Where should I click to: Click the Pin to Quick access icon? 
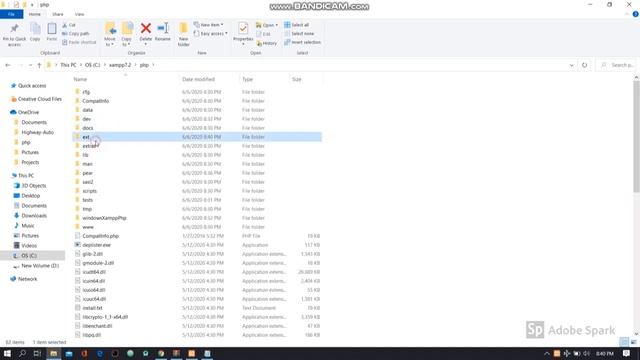[x=14, y=29]
